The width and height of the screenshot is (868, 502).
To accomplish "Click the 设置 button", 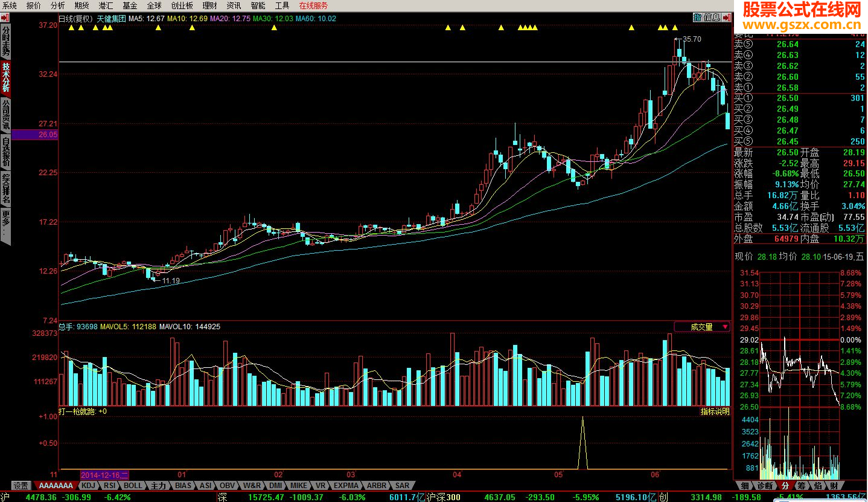I will (21, 486).
